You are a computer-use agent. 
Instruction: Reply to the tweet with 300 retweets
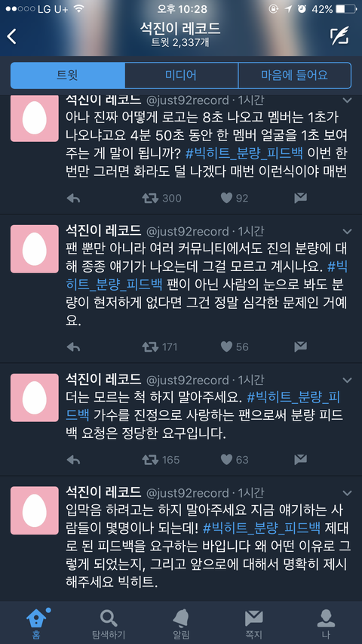73,199
